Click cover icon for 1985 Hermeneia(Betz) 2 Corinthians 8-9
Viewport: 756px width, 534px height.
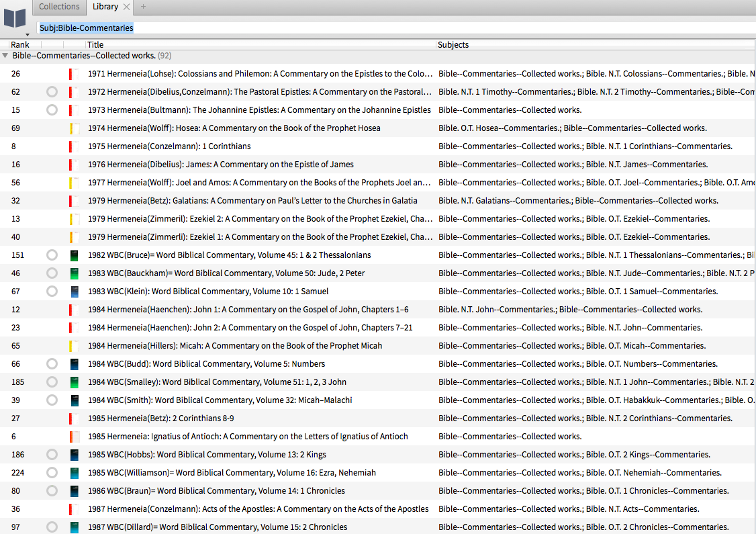pos(74,418)
